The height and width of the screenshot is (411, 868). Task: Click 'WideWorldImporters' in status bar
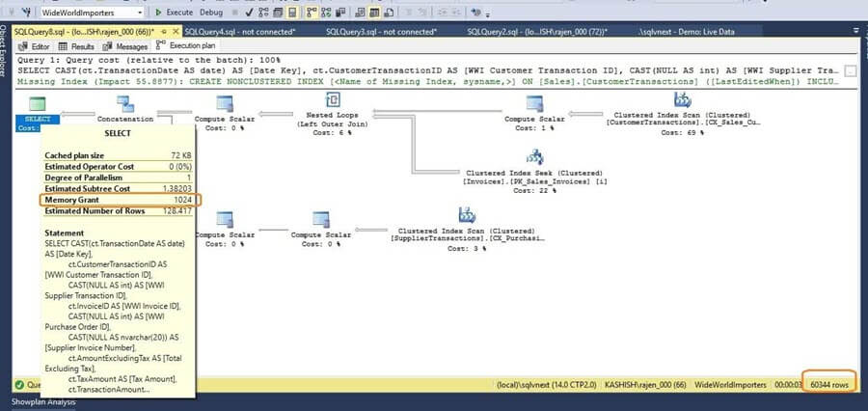[x=731, y=384]
